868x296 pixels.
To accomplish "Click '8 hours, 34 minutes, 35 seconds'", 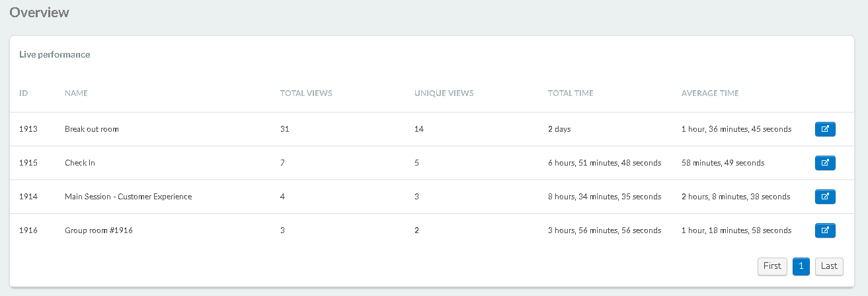I will (x=605, y=197).
